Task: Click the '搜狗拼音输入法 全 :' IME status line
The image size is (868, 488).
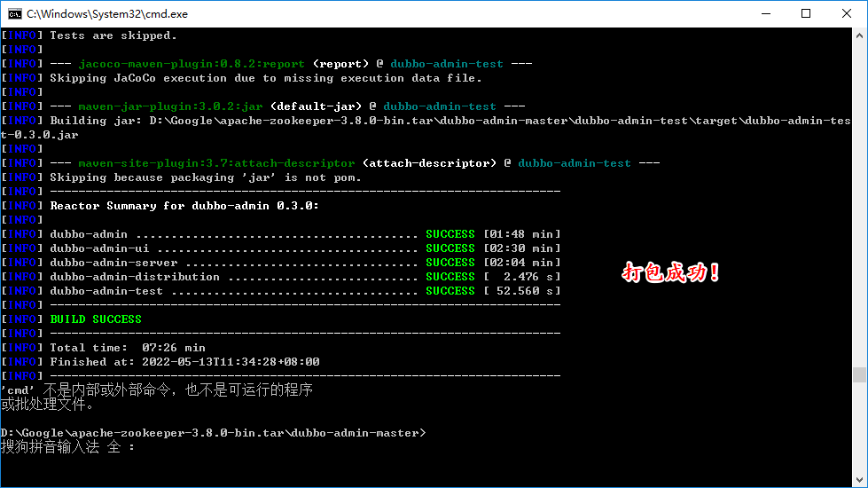Action: pyautogui.click(x=67, y=447)
